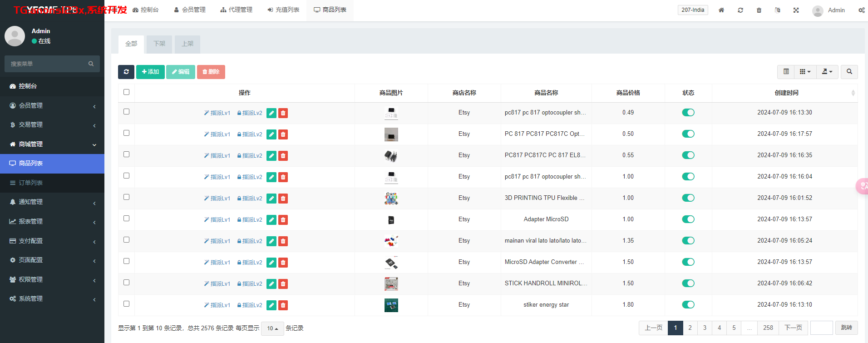Edit the Adapter MicroSD row with pencil icon
This screenshot has width=868, height=343.
pyautogui.click(x=271, y=220)
